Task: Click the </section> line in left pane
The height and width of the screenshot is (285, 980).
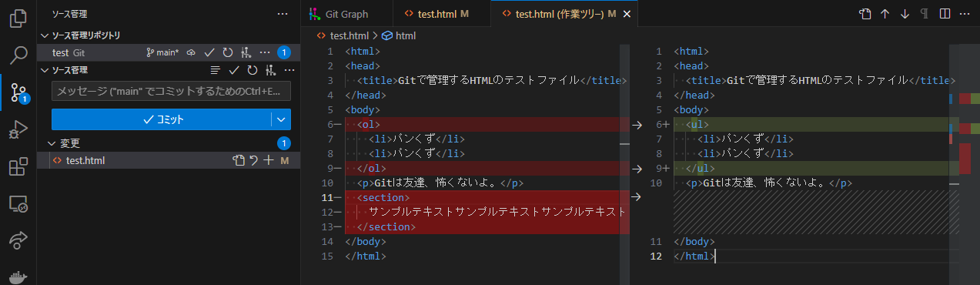Action: click(x=386, y=227)
